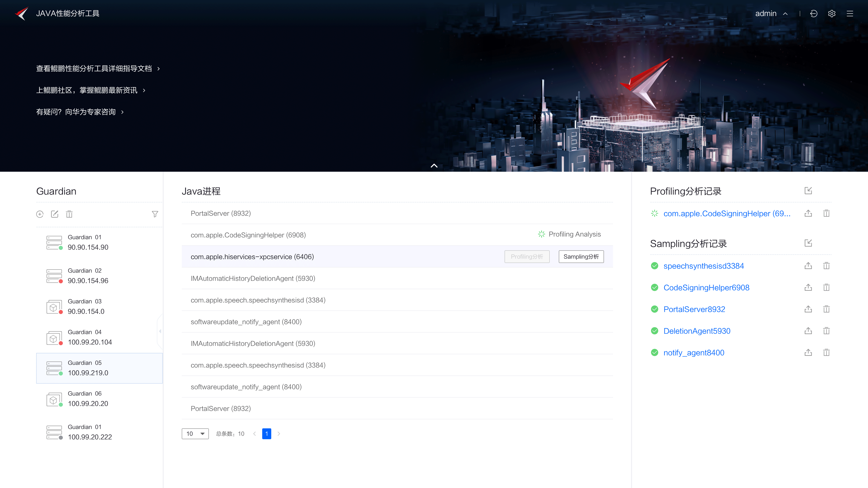
Task: Select first PortalServer (8932) process row
Action: pyautogui.click(x=397, y=213)
